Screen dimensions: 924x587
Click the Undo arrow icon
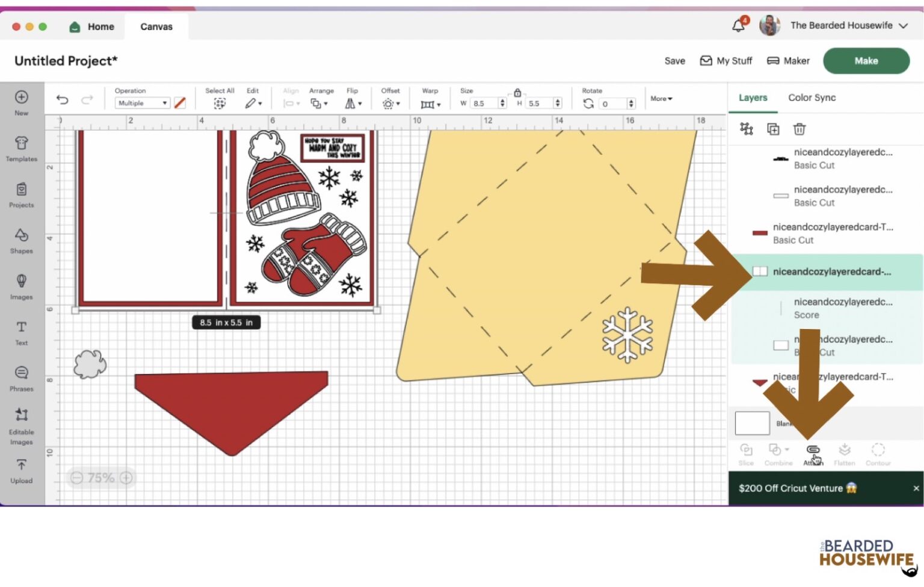pyautogui.click(x=62, y=100)
